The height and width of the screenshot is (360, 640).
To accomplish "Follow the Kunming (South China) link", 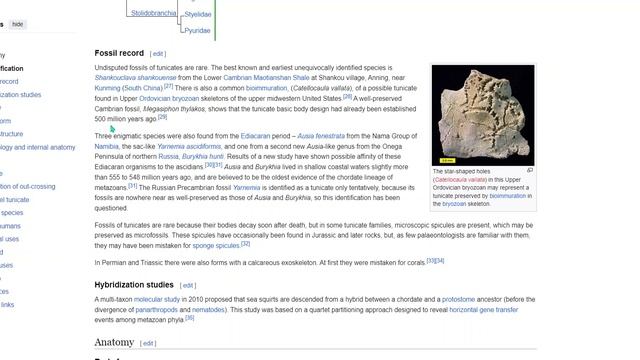I will (129, 88).
